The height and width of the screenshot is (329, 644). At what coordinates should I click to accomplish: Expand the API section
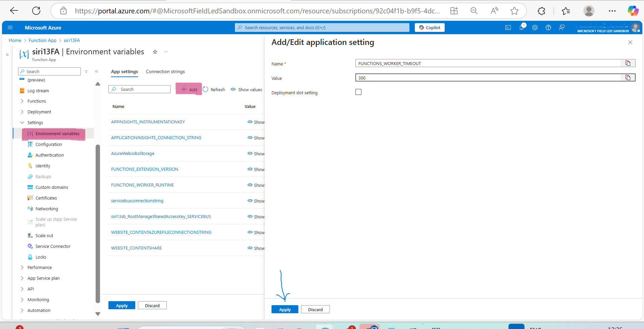point(22,289)
